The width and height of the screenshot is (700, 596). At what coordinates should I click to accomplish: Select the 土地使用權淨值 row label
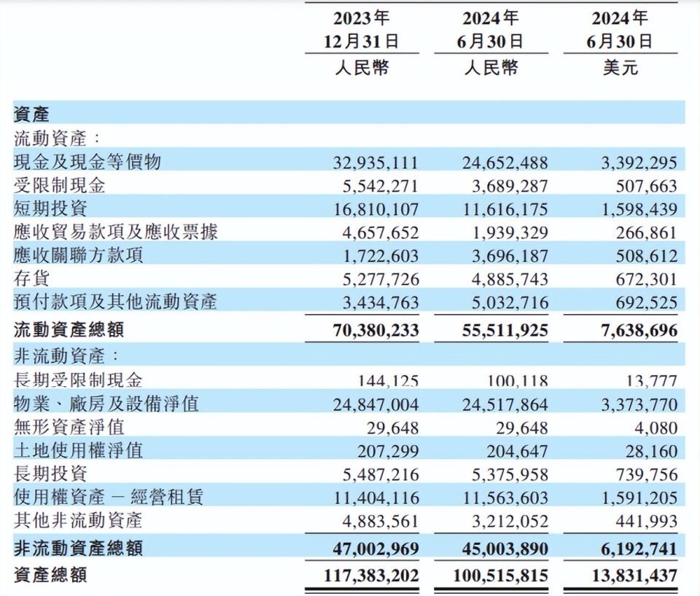pos(78,450)
